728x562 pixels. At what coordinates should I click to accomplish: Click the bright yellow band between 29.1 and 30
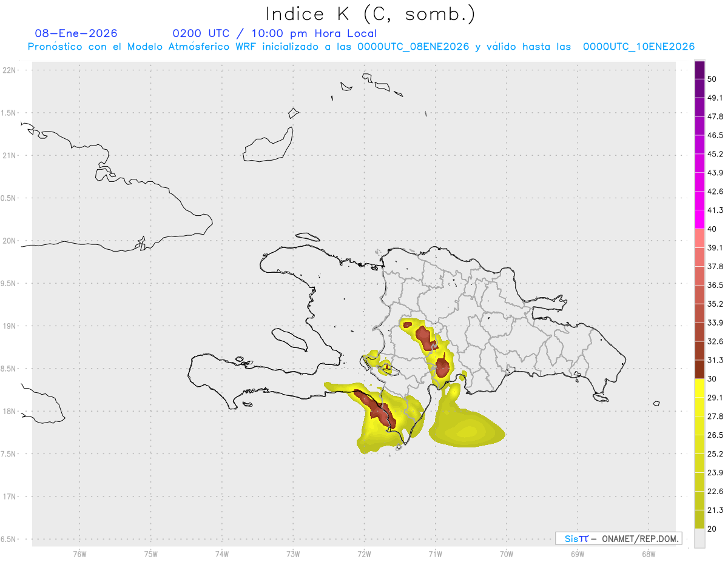point(699,388)
